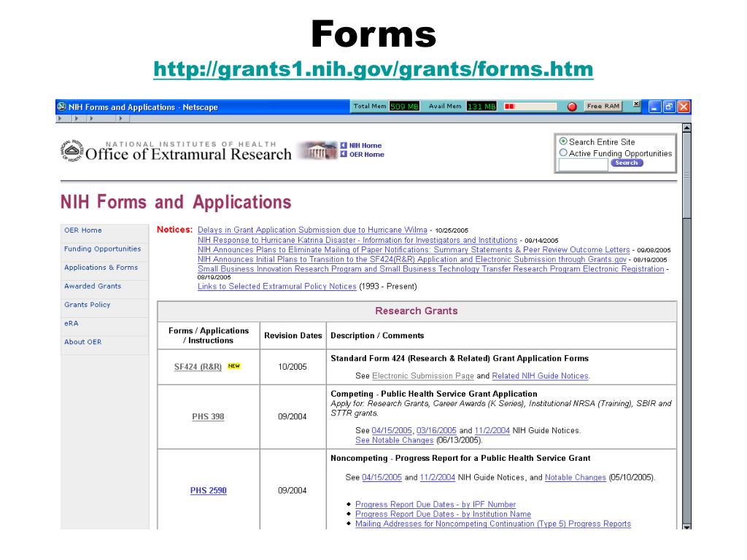Click the NIH Home arrow icon
The image size is (747, 560).
click(344, 145)
